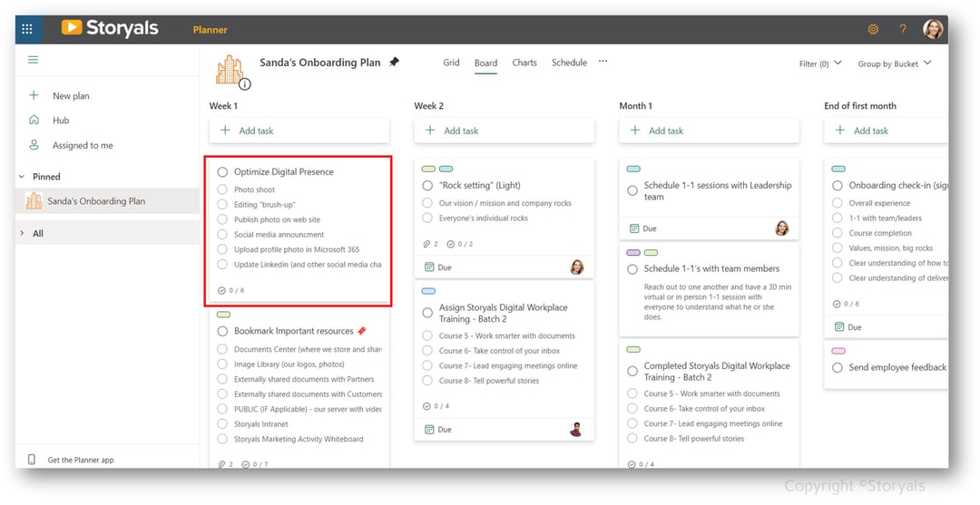The height and width of the screenshot is (505, 980).
Task: Click Due calendar icon on Leadership team card
Action: point(633,228)
